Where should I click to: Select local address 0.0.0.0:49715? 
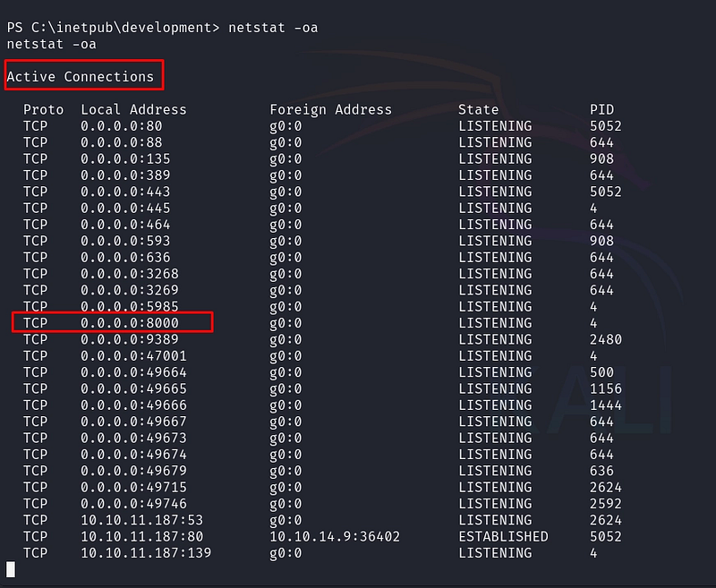(133, 488)
